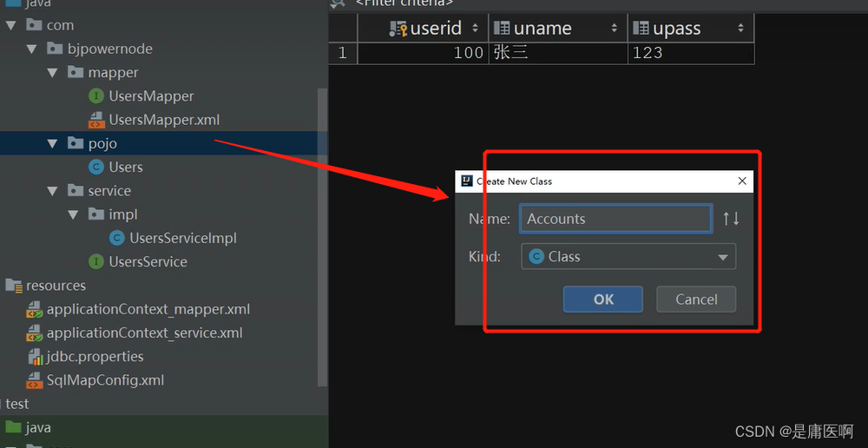Select the test folder label
868x448 pixels.
coord(16,405)
